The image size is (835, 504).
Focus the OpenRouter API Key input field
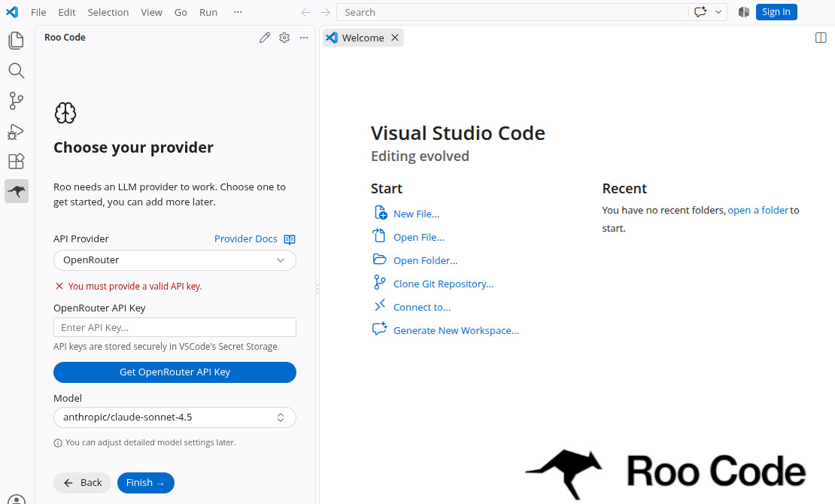click(175, 328)
